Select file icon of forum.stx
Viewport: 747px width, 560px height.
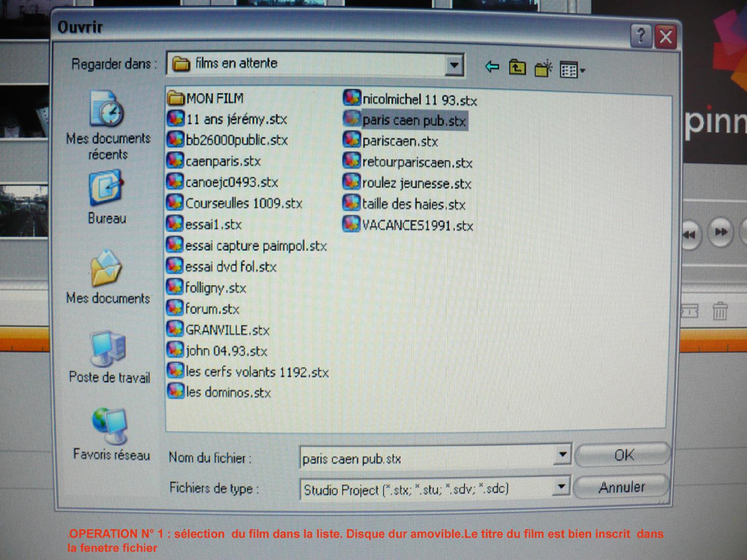pyautogui.click(x=175, y=308)
